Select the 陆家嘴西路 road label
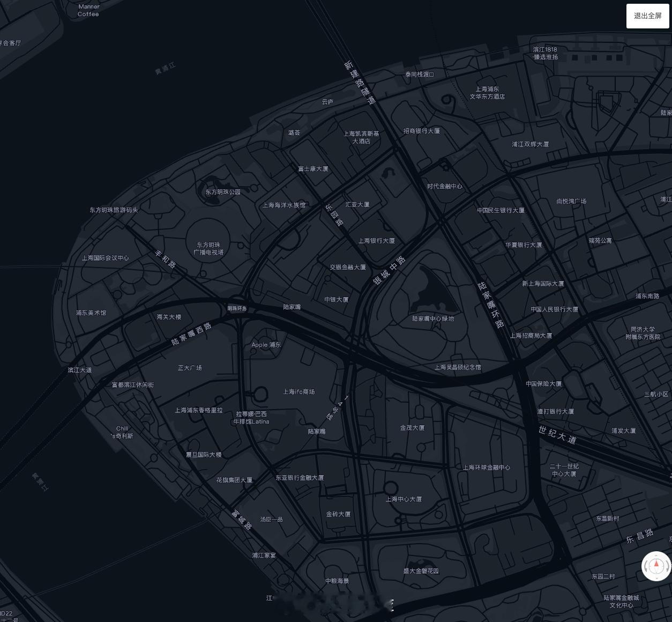The height and width of the screenshot is (622, 672). 192,334
